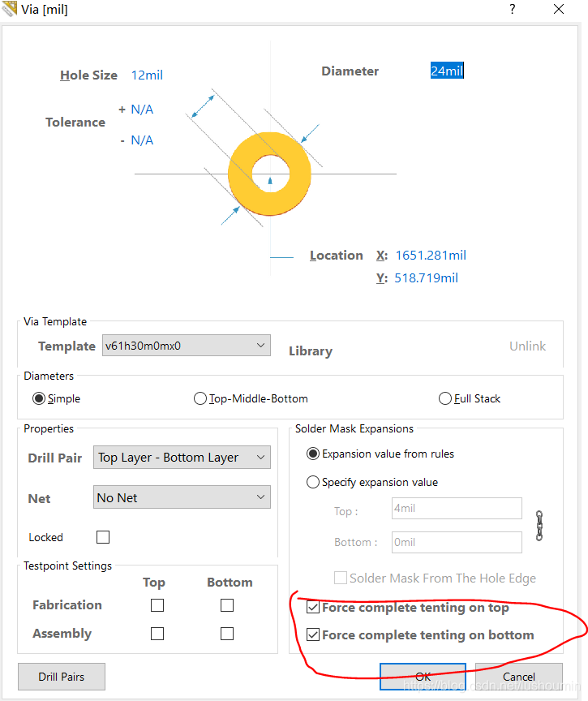Click the X location value field
The height and width of the screenshot is (701, 588).
(x=431, y=256)
